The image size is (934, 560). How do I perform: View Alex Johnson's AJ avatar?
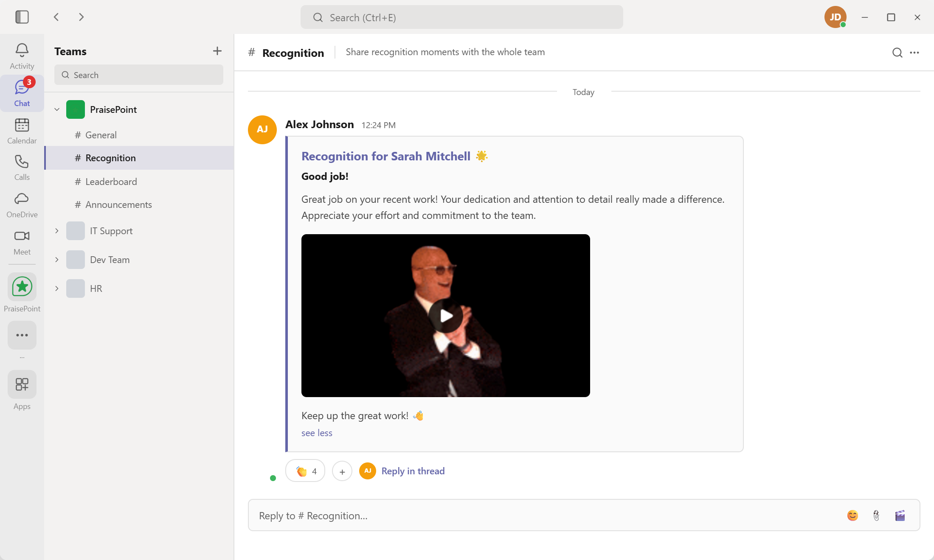[x=262, y=130]
